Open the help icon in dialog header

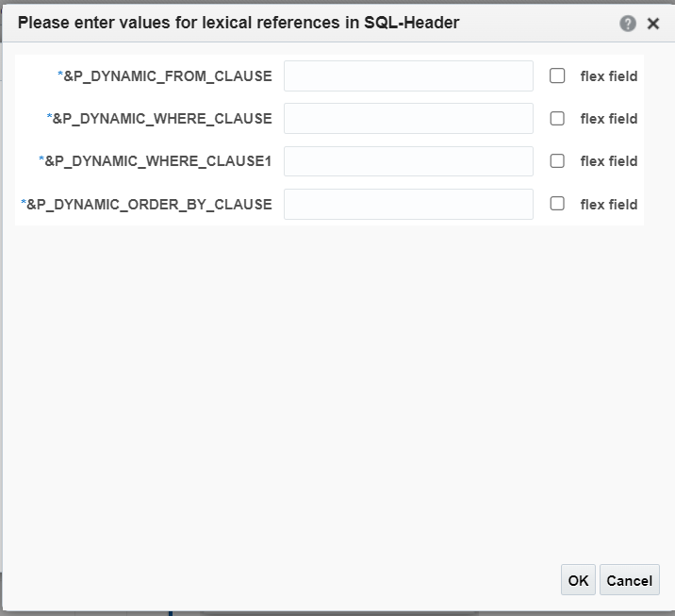pyautogui.click(x=628, y=24)
